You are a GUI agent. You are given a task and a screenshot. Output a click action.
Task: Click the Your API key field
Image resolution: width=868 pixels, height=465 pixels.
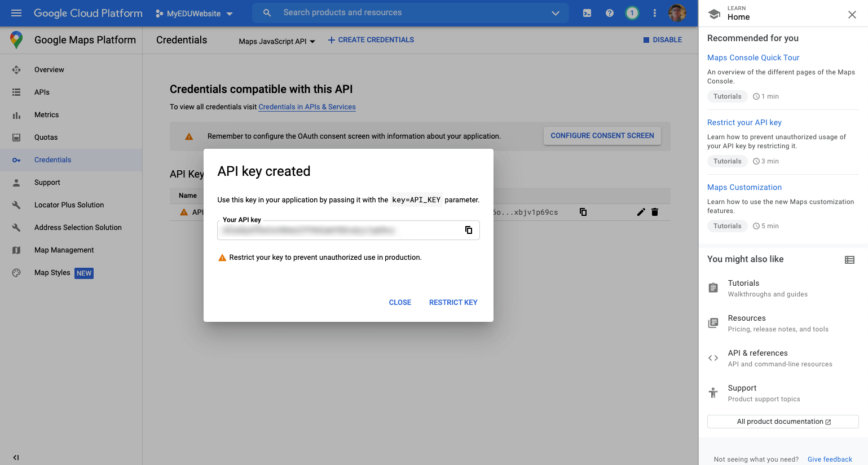tap(349, 230)
